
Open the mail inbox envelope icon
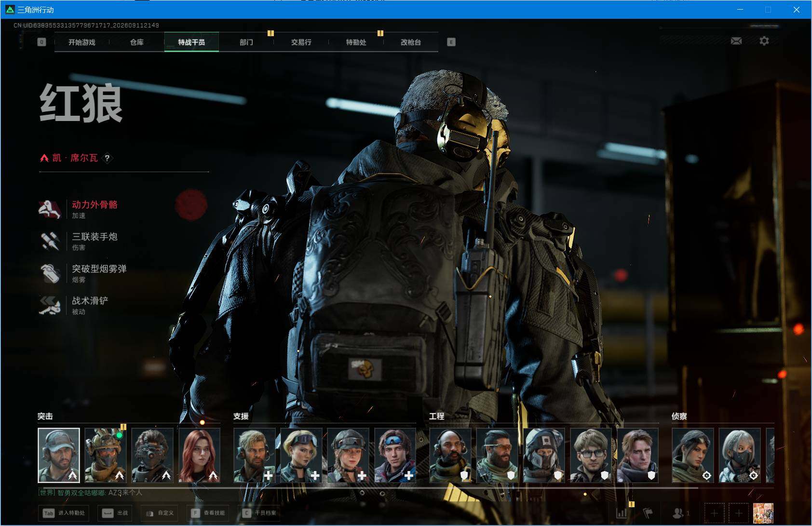[x=736, y=41]
